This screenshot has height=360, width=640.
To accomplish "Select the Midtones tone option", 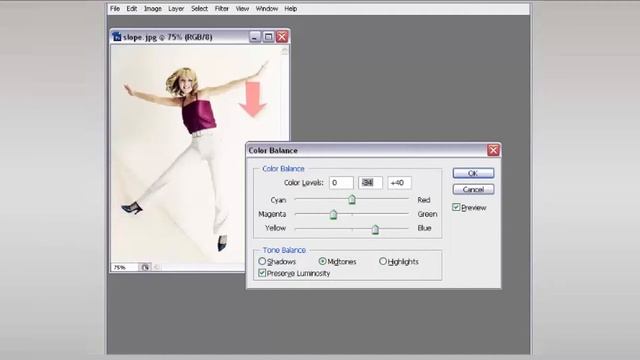I will click(322, 261).
